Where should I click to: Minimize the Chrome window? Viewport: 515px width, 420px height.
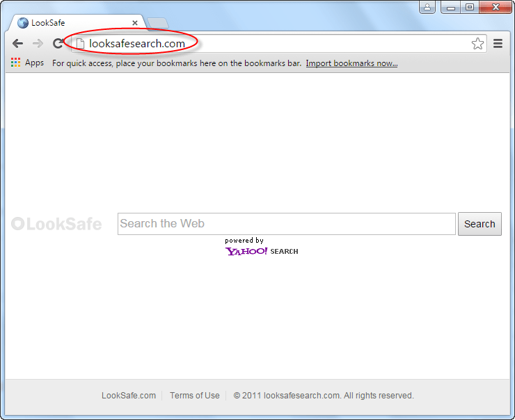451,7
